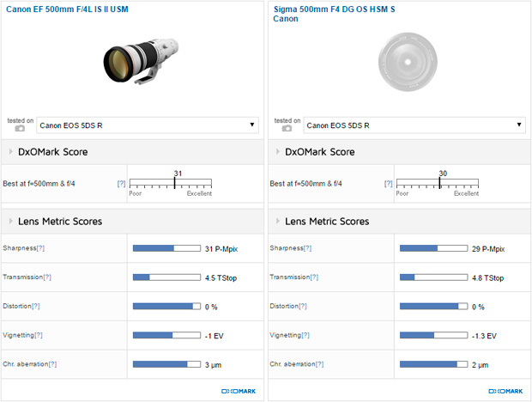The height and width of the screenshot is (402, 532).
Task: Open Sigma lens tested-on camera dropdown
Action: click(414, 125)
